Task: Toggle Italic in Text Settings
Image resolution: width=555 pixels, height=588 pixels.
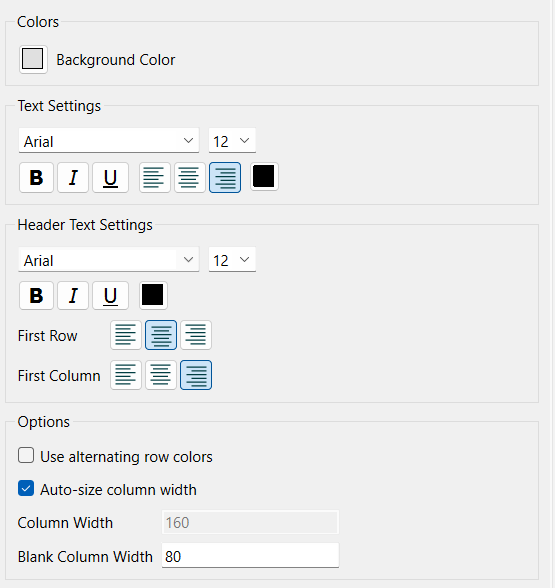Action: click(x=73, y=177)
